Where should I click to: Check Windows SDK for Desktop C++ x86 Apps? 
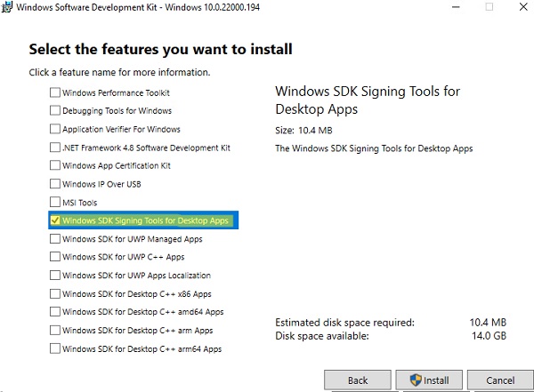tap(55, 293)
